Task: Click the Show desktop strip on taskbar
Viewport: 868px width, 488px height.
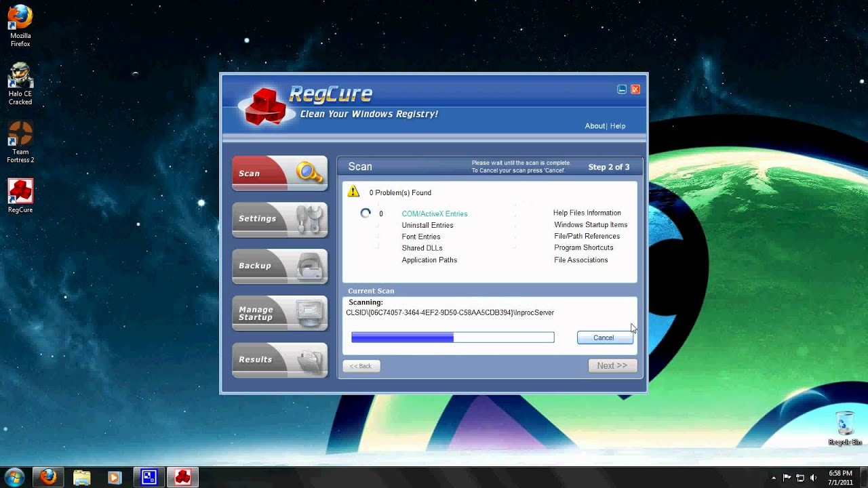Action: click(863, 477)
